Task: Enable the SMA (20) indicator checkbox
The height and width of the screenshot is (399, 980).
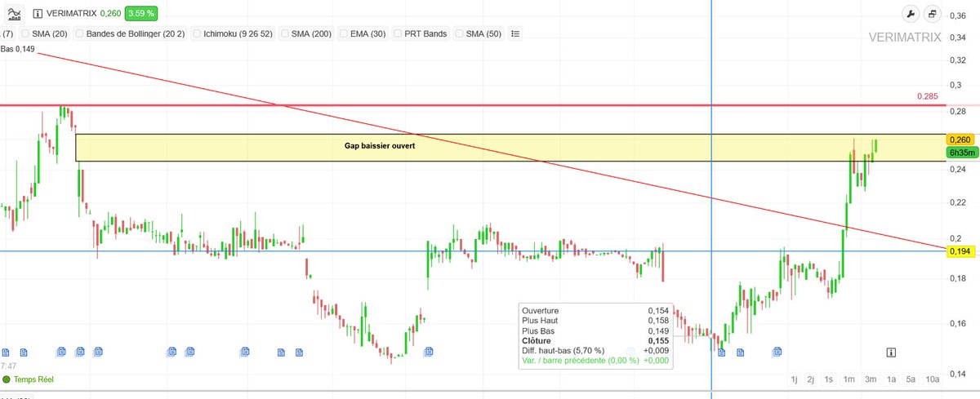Action: click(x=25, y=33)
